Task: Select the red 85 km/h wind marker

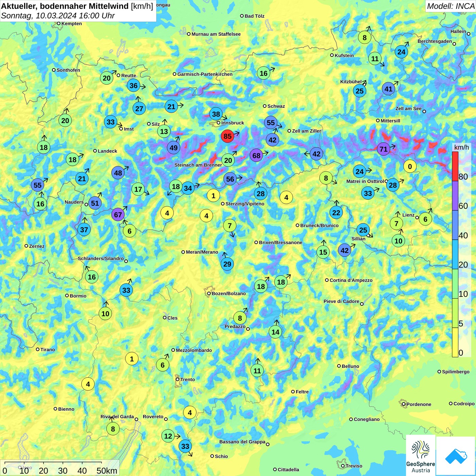Action: tap(227, 136)
